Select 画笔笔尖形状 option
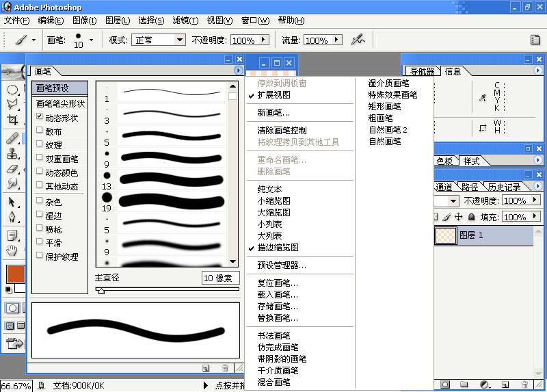547x392 pixels. pyautogui.click(x=59, y=104)
